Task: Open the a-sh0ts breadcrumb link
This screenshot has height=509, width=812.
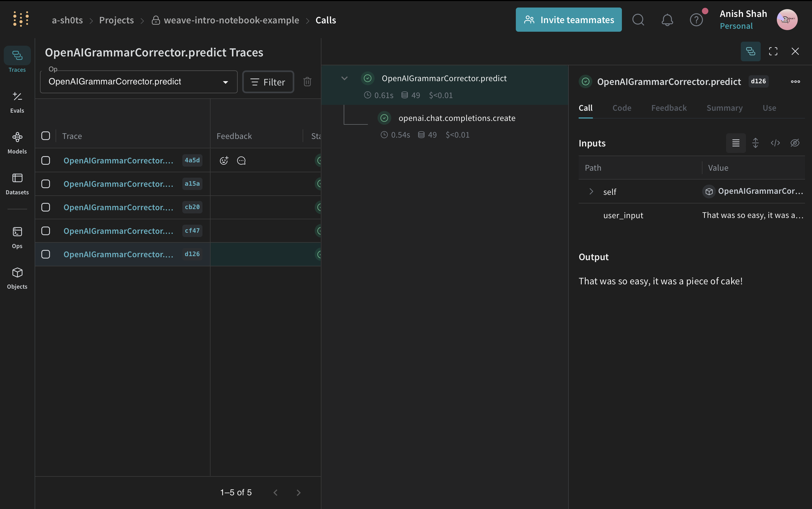Action: (x=67, y=20)
